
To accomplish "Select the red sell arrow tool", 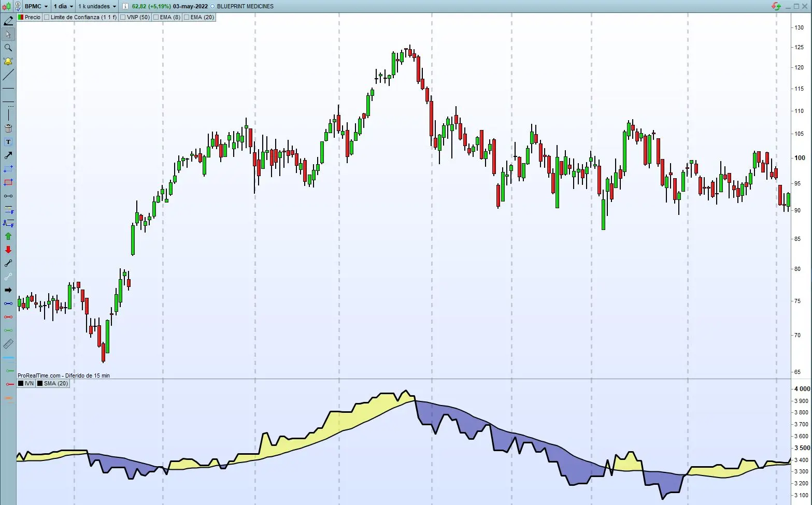I will [8, 249].
